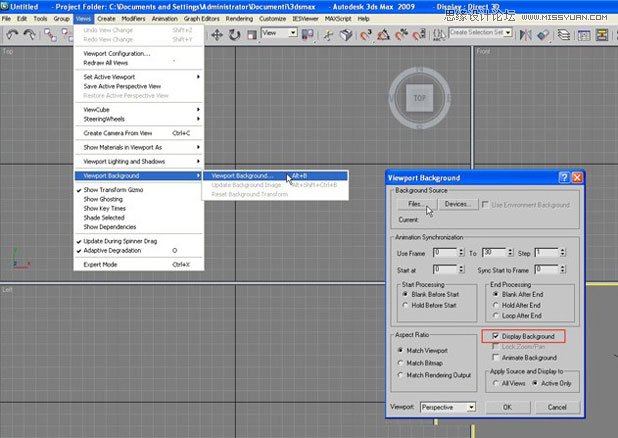Image resolution: width=618 pixels, height=438 pixels.
Task: Click the Use Frame value field
Action: click(445, 252)
